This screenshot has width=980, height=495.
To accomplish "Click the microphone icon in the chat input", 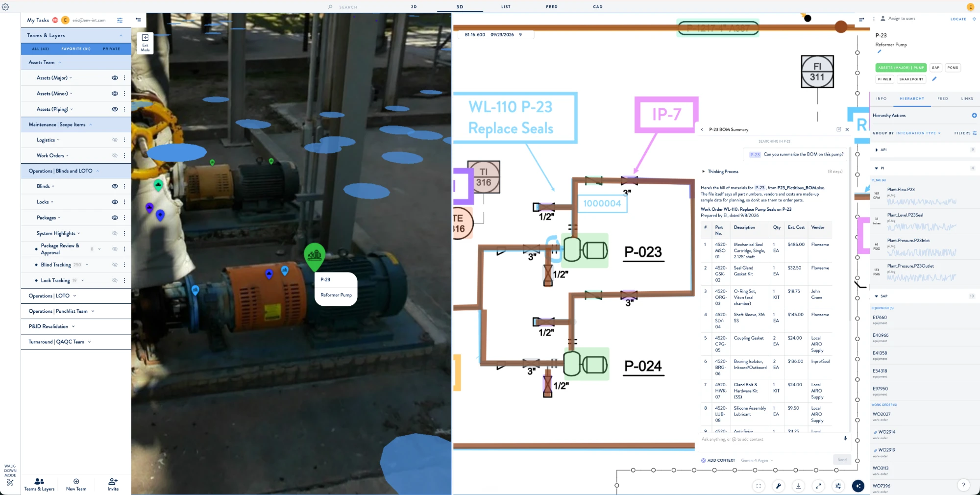I will point(845,438).
